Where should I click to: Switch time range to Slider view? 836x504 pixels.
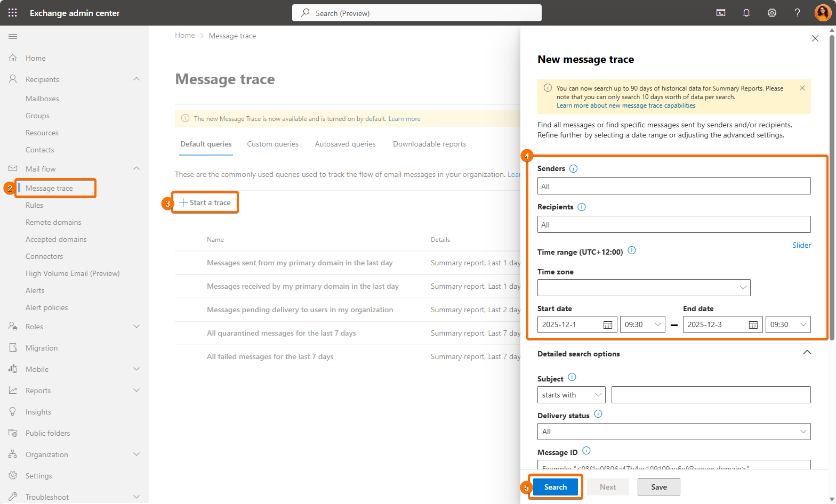point(801,245)
